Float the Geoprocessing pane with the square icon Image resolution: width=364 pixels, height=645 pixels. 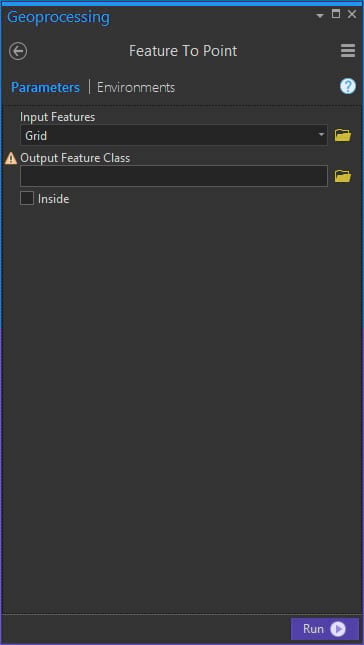coord(336,14)
